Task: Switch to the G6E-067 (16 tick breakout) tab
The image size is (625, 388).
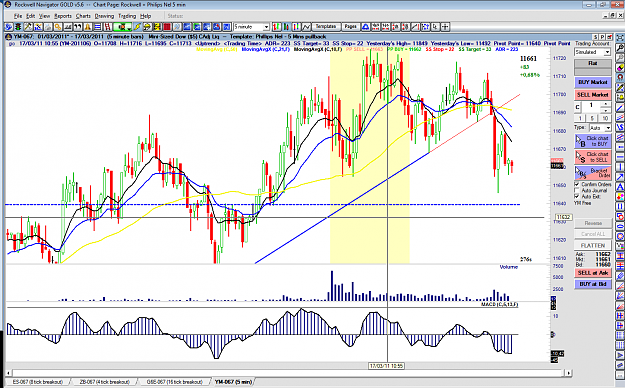Action: coord(175,382)
